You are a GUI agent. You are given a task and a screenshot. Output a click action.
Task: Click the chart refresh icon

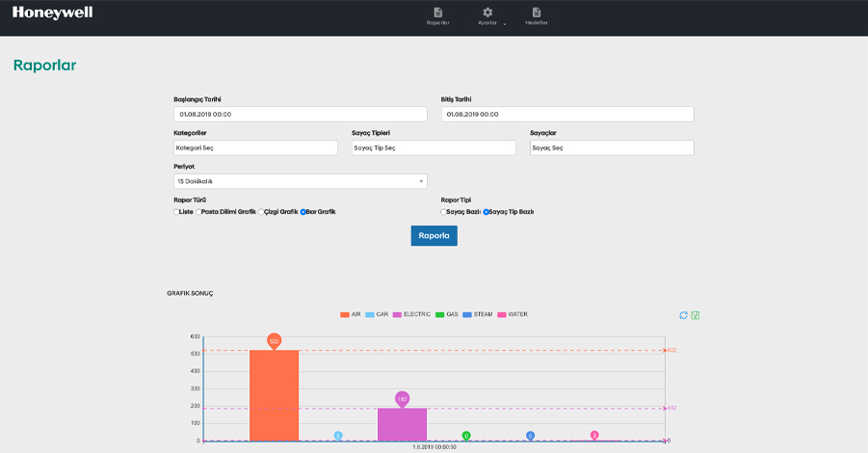coord(684,315)
